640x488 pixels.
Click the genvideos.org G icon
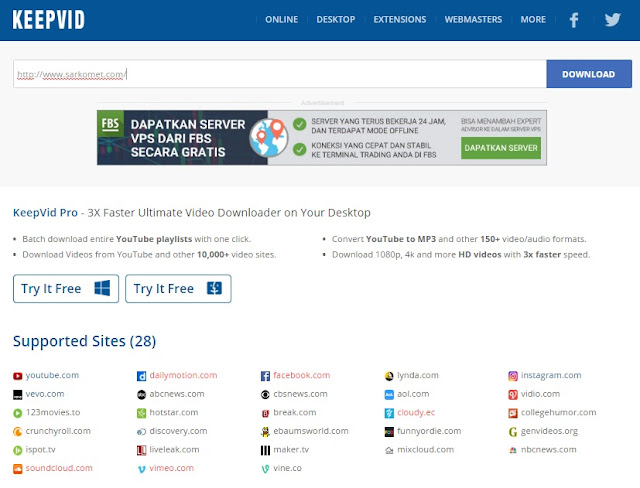[x=513, y=432]
